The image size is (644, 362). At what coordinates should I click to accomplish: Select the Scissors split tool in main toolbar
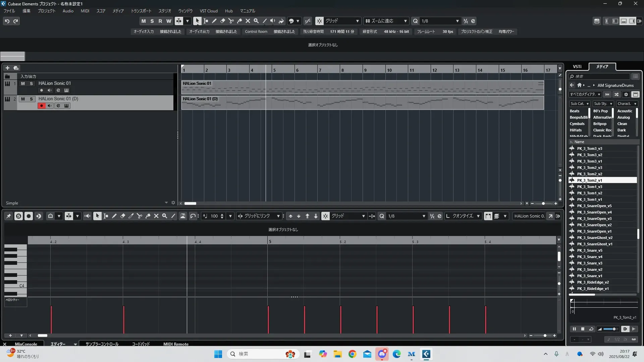(x=231, y=21)
